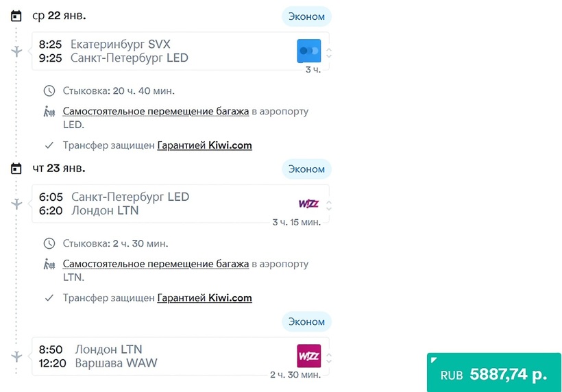Expand the Санкт-Петербург–Лондон LTN flight details

tap(329, 205)
